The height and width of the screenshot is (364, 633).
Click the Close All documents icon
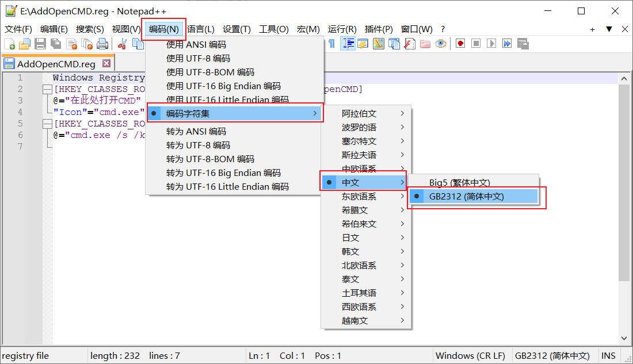tap(87, 44)
